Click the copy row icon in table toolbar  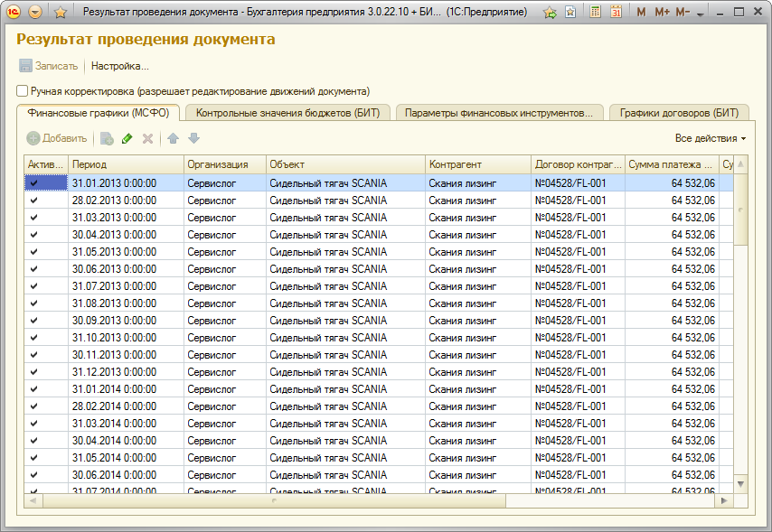pyautogui.click(x=107, y=138)
